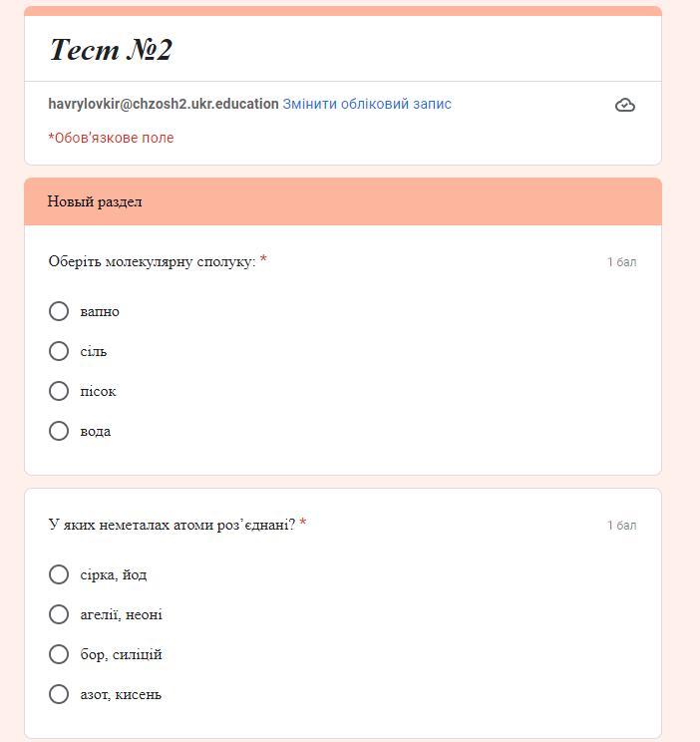The image size is (700, 742).
Task: Choose the 'агелії, неоні' radio button
Action: click(x=59, y=614)
